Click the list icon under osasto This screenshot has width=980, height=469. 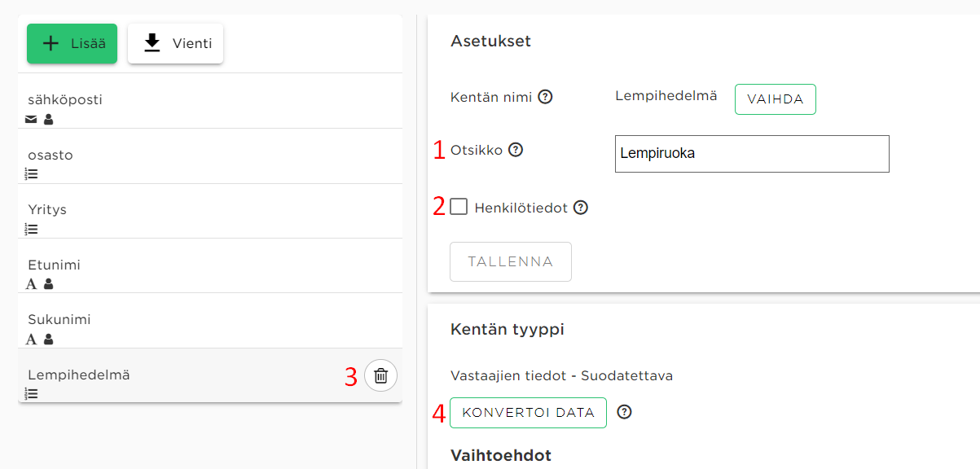click(x=32, y=173)
